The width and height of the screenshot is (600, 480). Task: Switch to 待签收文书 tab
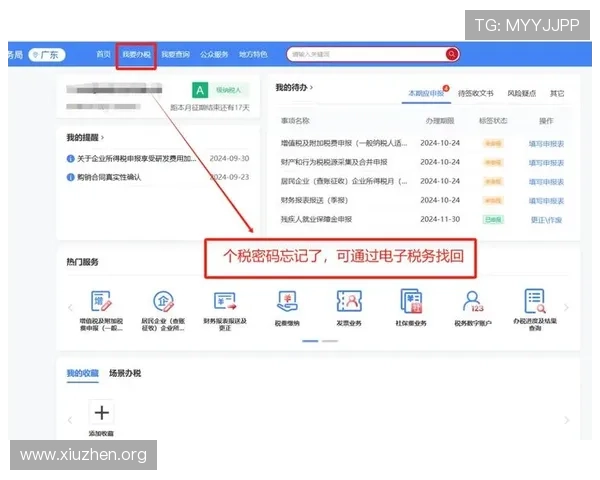pyautogui.click(x=476, y=93)
